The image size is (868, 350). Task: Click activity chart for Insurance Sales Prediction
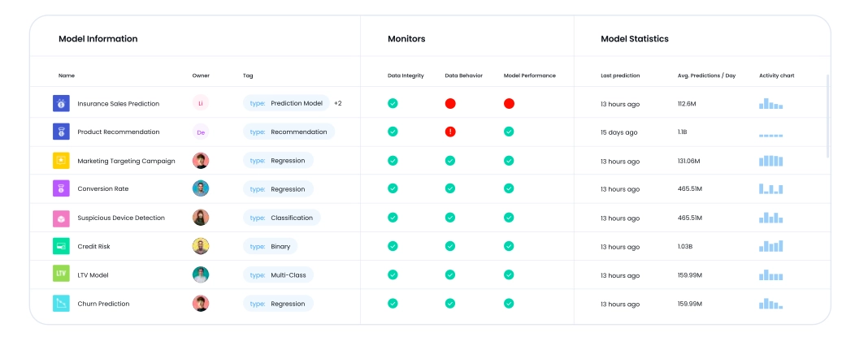pos(771,103)
